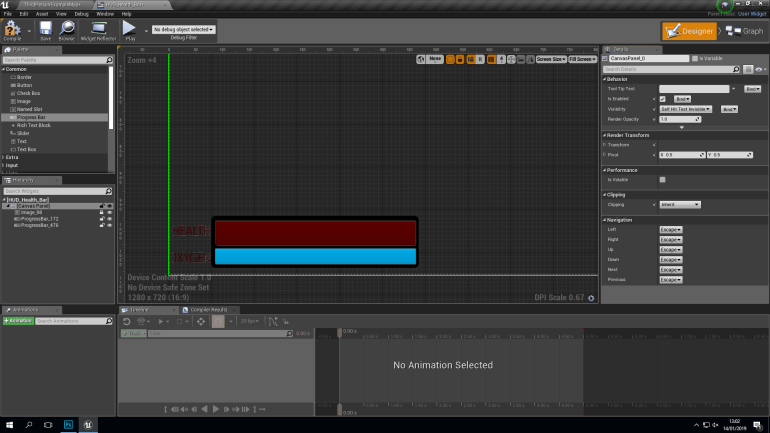
Task: Toggle the Is Volatile checkbox
Action: pyautogui.click(x=662, y=180)
